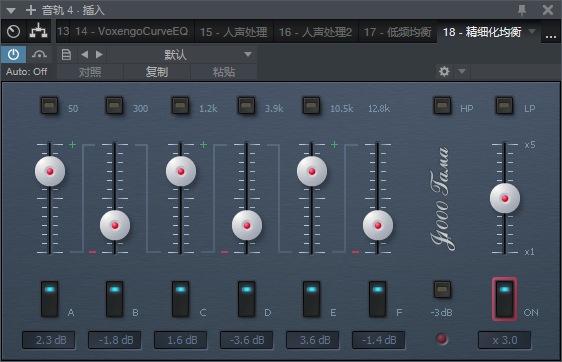Viewport: 562px width, 362px height.
Task: Click the x 3.0 multiplier field
Action: [x=505, y=340]
